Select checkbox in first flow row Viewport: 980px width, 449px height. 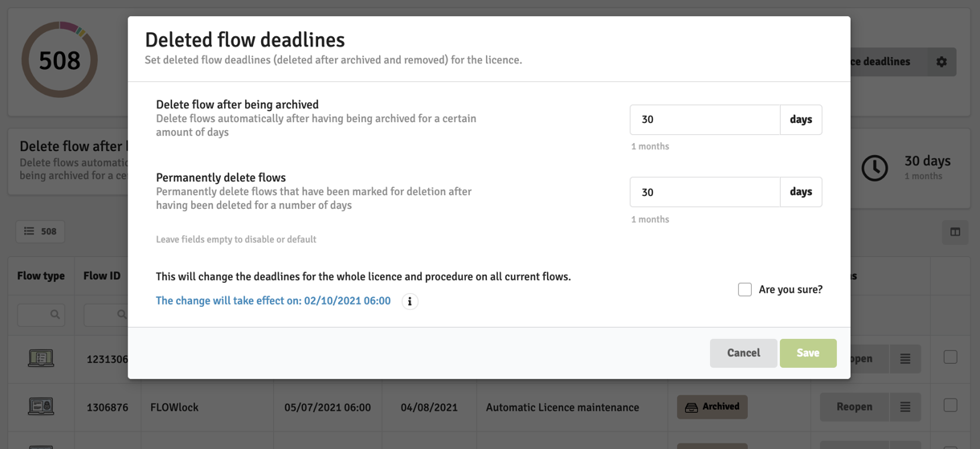click(x=950, y=357)
